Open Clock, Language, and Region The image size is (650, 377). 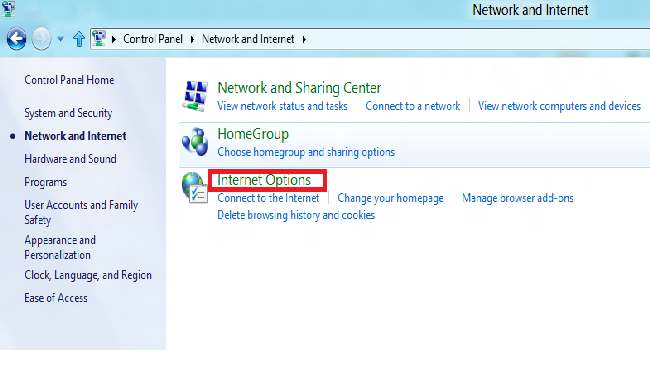[x=88, y=275]
